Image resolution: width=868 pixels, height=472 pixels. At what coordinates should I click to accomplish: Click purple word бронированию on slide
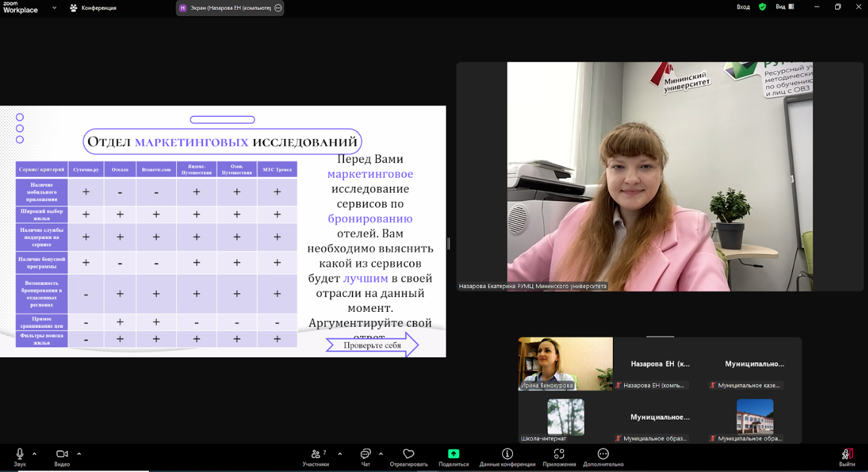coord(370,219)
